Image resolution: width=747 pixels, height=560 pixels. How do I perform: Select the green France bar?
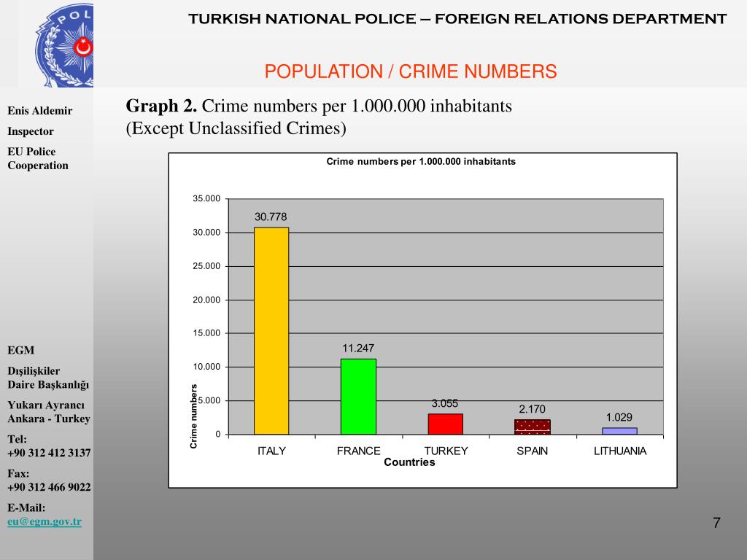coord(358,397)
